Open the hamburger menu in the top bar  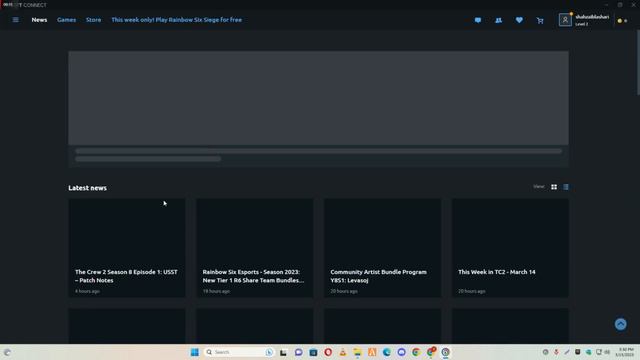pyautogui.click(x=16, y=20)
